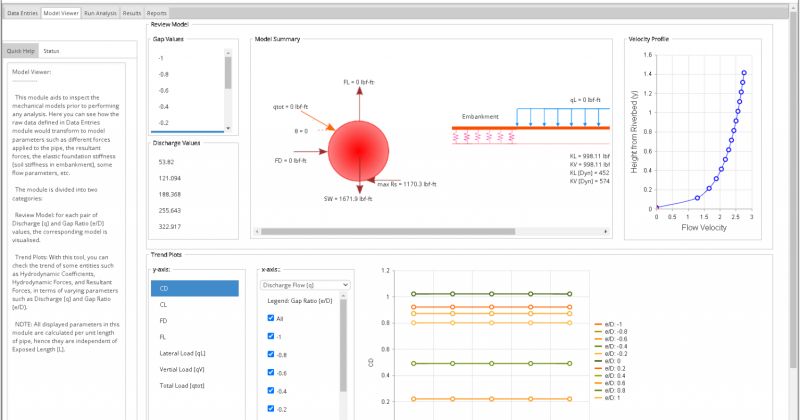Click scroll up arrow of Gap Values list
This screenshot has height=420, width=800.
coord(228,53)
